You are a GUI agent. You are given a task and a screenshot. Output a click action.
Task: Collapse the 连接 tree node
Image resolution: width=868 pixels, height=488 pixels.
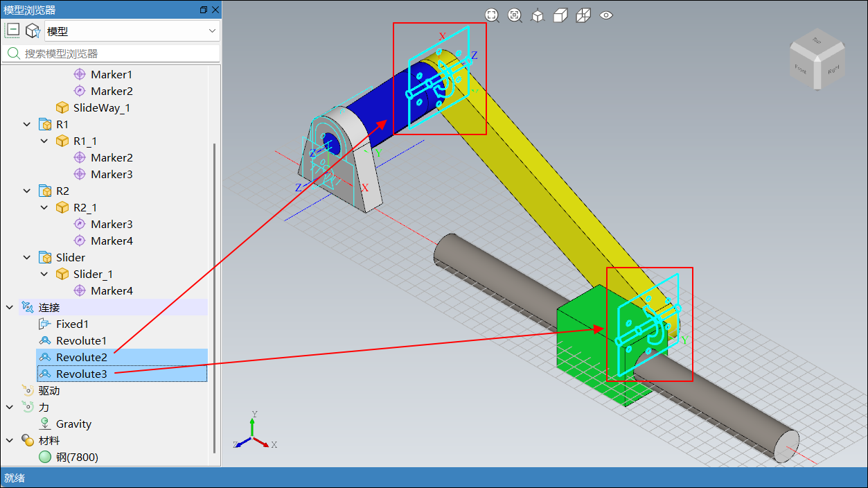pyautogui.click(x=10, y=307)
